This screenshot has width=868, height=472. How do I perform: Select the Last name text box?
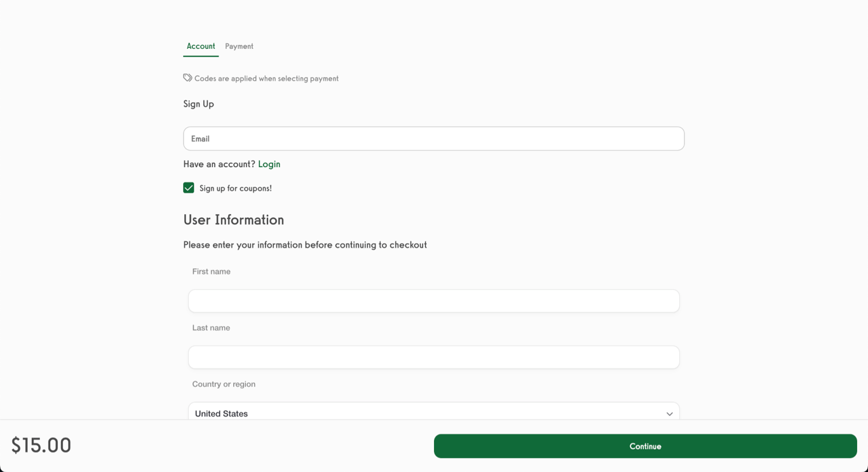click(433, 357)
